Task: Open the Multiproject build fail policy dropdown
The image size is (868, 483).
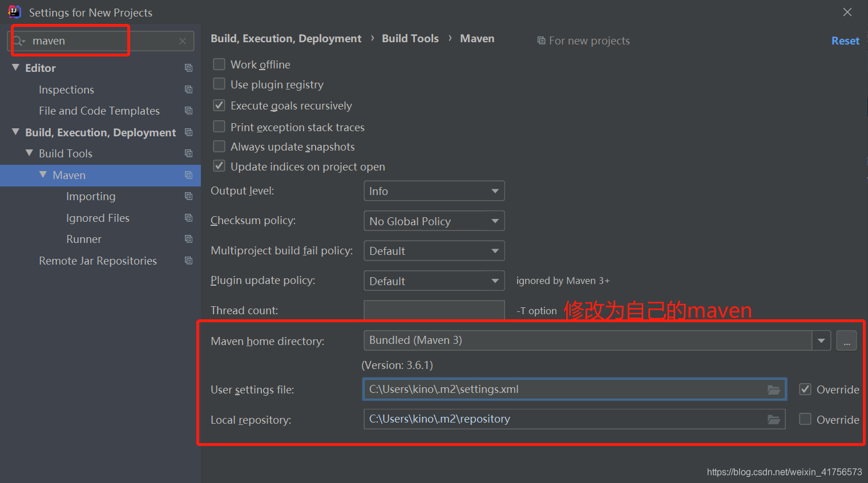Action: [434, 251]
